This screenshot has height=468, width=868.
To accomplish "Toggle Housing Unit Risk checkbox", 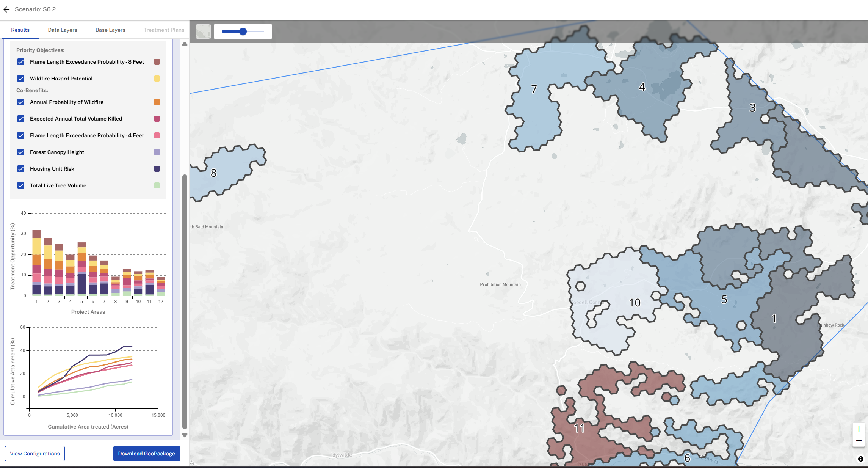I will click(21, 169).
